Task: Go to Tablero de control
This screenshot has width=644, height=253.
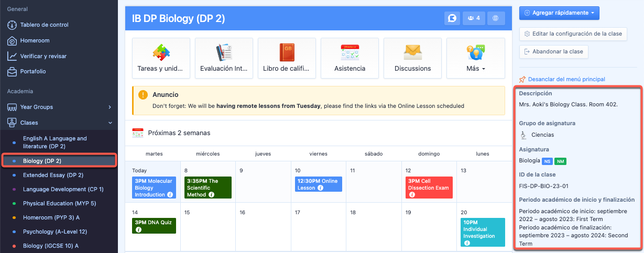Action: [x=44, y=25]
